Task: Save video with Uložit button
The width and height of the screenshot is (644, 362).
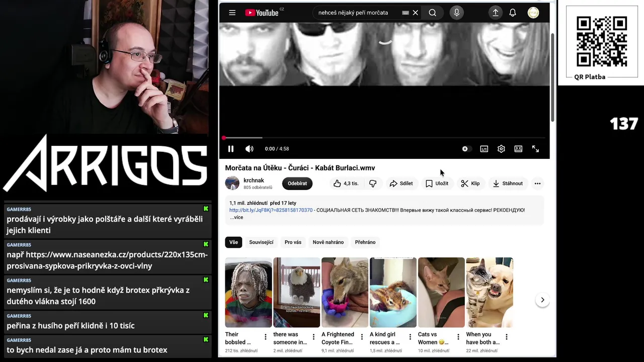Action: coord(437,184)
